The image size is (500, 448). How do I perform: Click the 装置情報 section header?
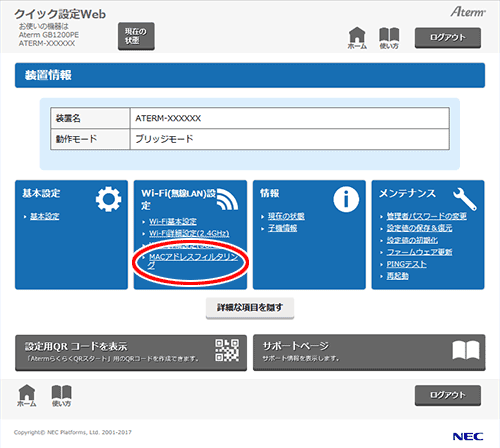(x=250, y=75)
